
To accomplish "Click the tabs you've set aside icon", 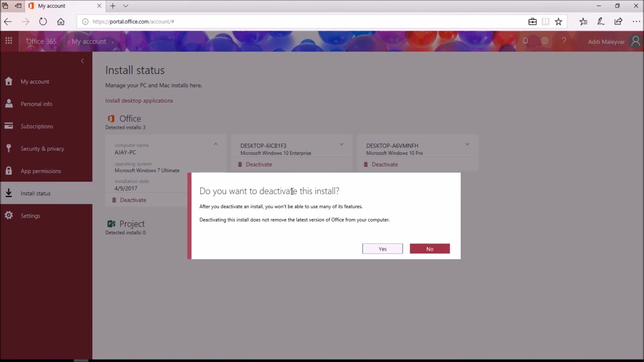I will click(5, 6).
